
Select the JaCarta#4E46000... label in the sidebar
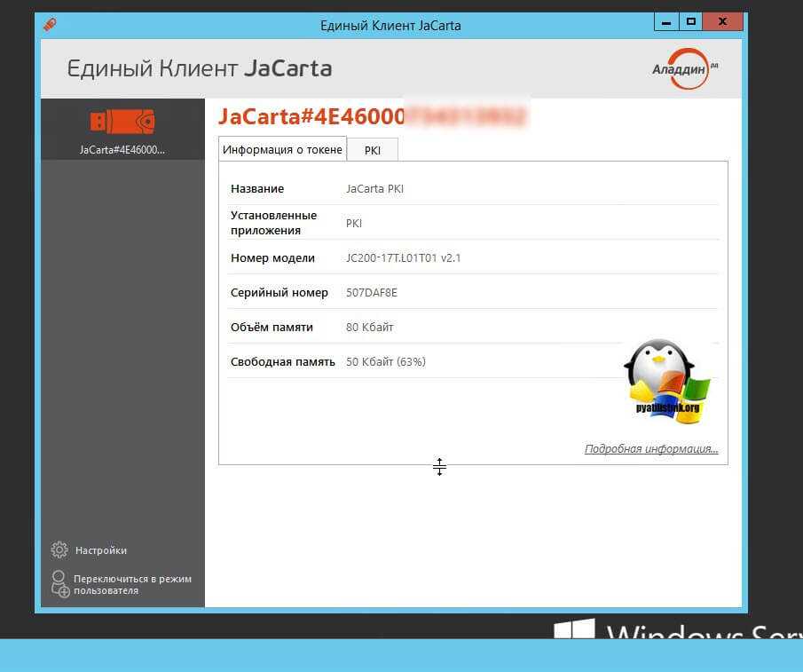122,149
